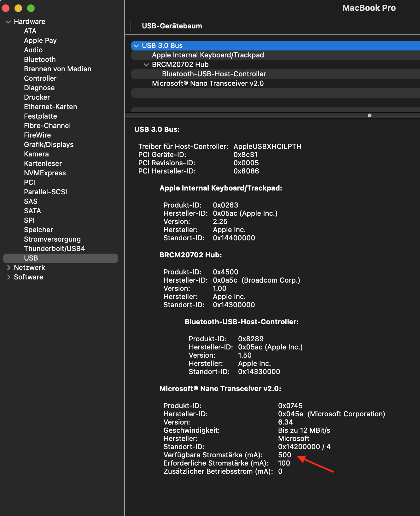Image resolution: width=420 pixels, height=516 pixels.
Task: Select ATA in the hardware list
Action: point(30,31)
